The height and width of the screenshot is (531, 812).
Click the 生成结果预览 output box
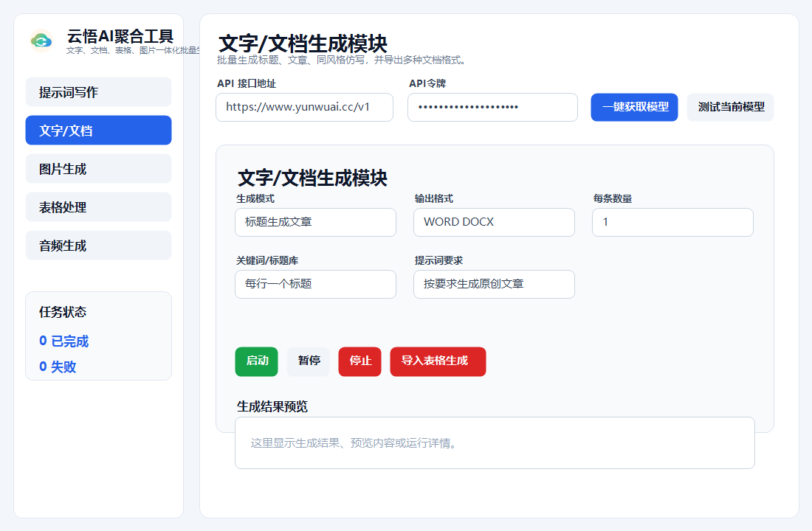495,443
